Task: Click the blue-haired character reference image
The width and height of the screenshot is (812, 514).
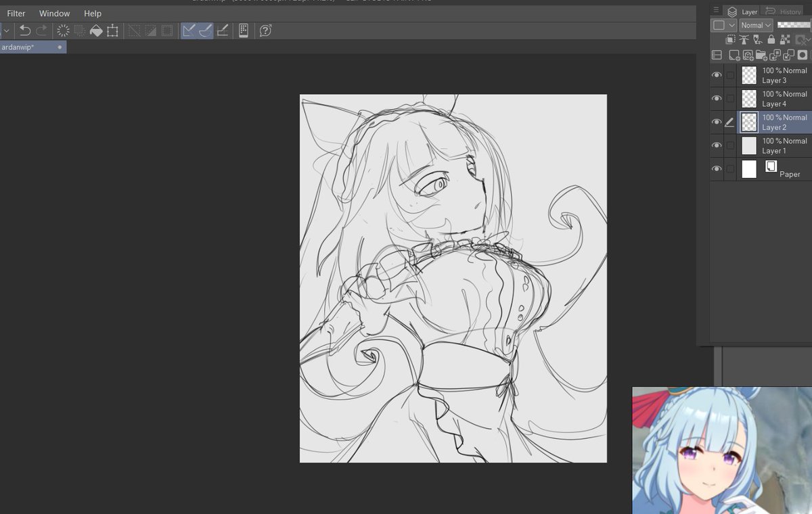Action: tap(722, 450)
